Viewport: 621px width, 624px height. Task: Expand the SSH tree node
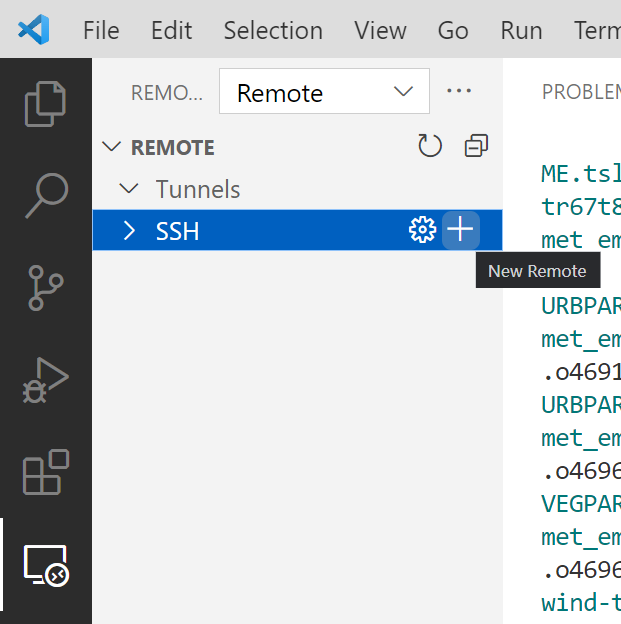128,231
